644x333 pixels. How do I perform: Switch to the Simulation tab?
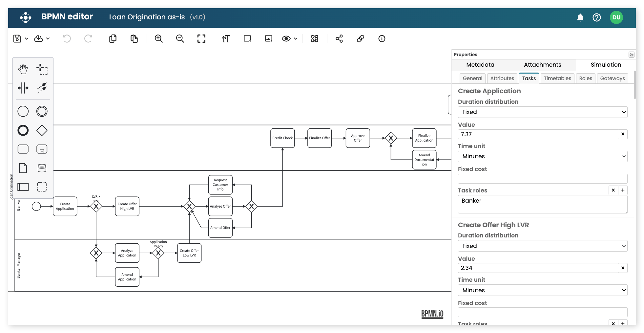point(606,65)
